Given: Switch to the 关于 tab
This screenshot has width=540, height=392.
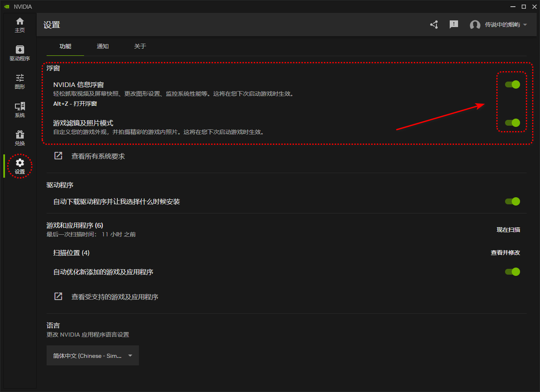Looking at the screenshot, I should click(x=140, y=46).
